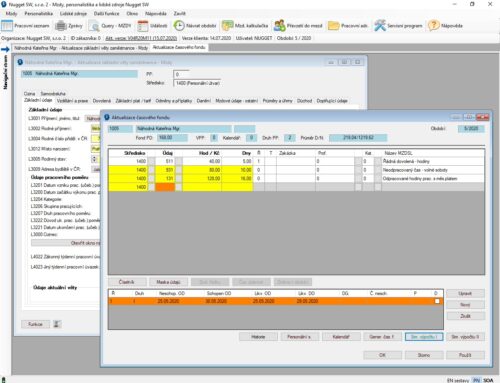Click the Číselník button
Image resolution: width=500 pixels, height=383 pixels.
(127, 282)
